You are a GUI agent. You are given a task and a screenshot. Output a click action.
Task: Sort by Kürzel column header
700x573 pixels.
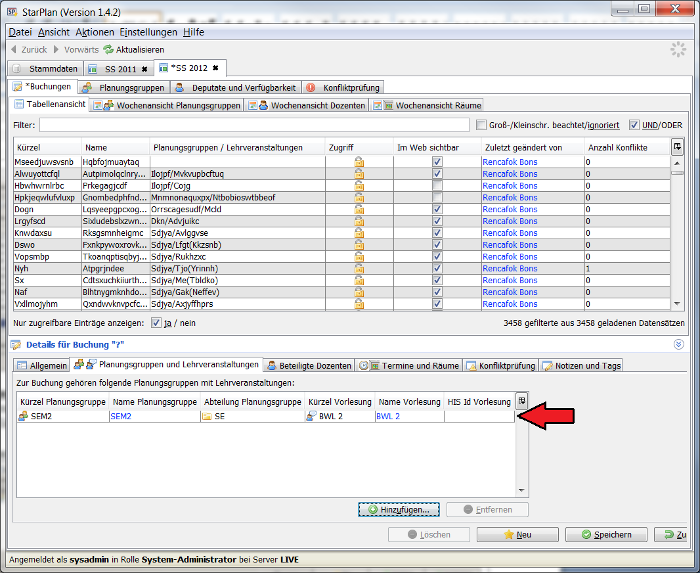tap(48, 148)
